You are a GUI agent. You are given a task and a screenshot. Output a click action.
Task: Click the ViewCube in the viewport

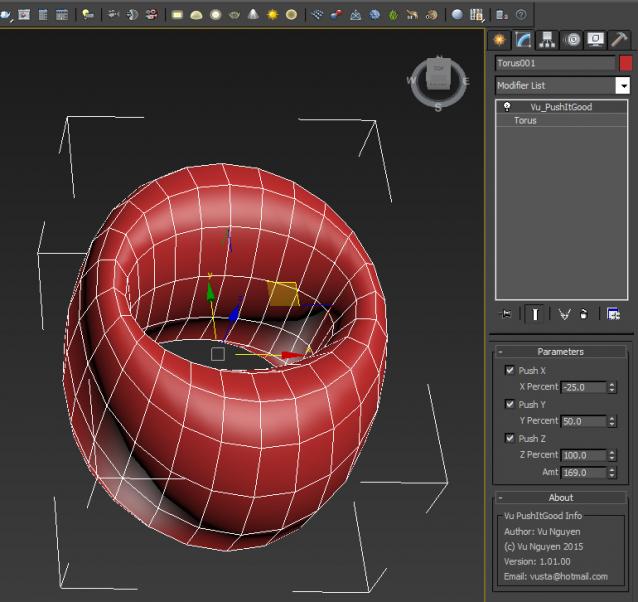(x=438, y=76)
